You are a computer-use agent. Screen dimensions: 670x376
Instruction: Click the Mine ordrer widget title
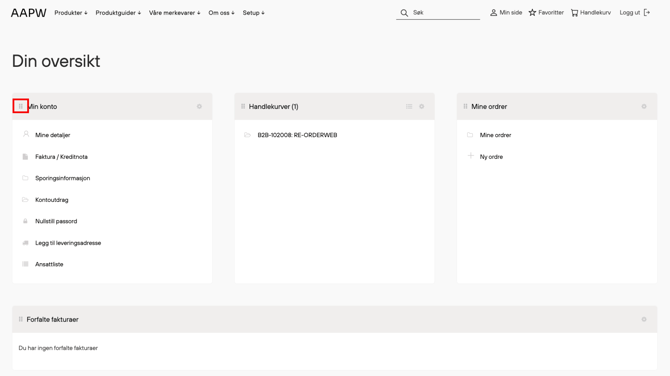(489, 106)
